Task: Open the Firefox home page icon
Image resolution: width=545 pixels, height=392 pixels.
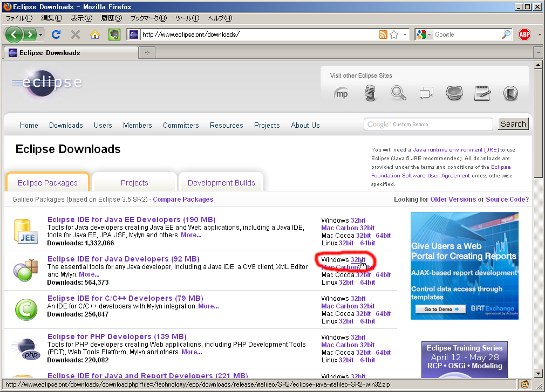Action: pyautogui.click(x=95, y=35)
